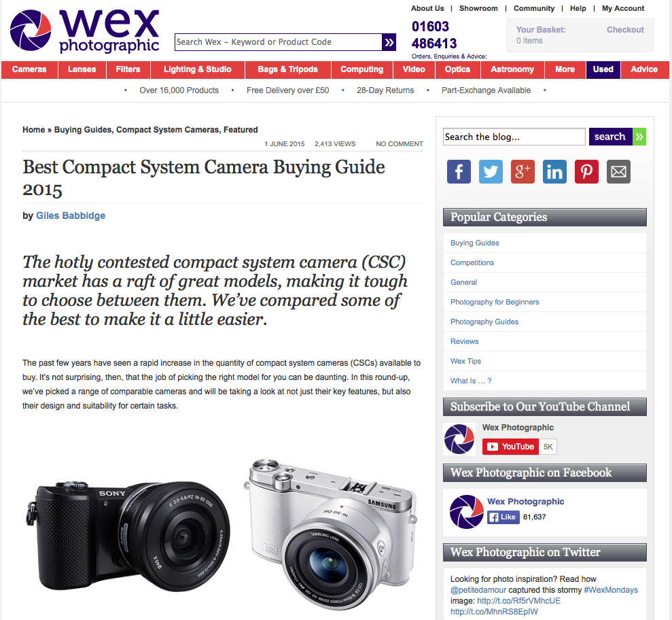Pin article with Pinterest icon

[586, 171]
